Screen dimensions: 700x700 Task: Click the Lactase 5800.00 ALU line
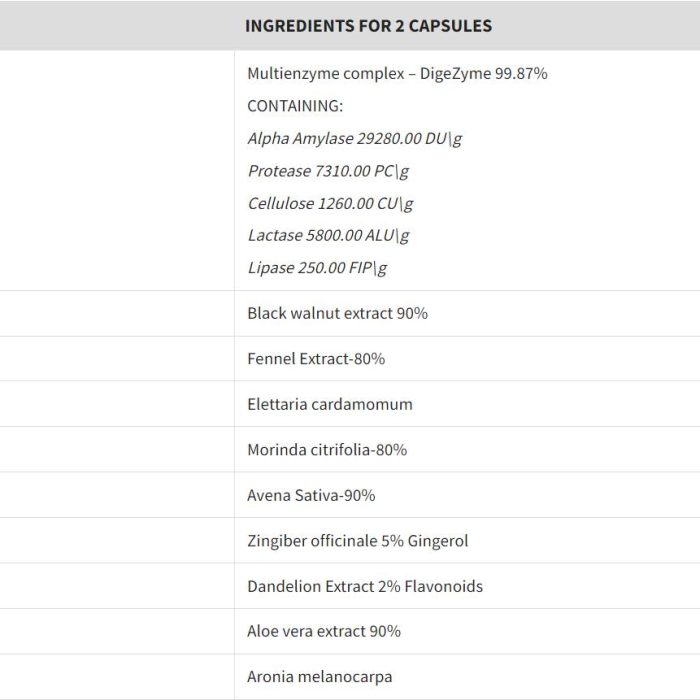[x=328, y=236]
